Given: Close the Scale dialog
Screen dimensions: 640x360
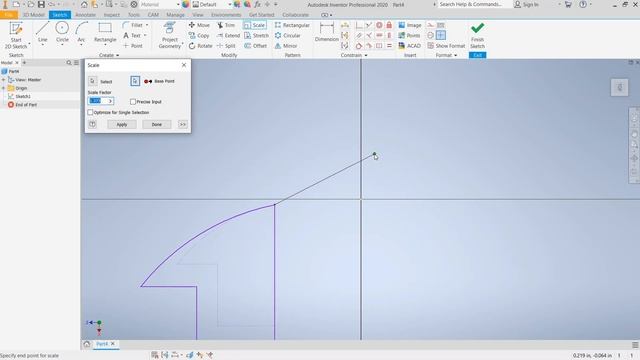Looking at the screenshot, I should point(184,65).
